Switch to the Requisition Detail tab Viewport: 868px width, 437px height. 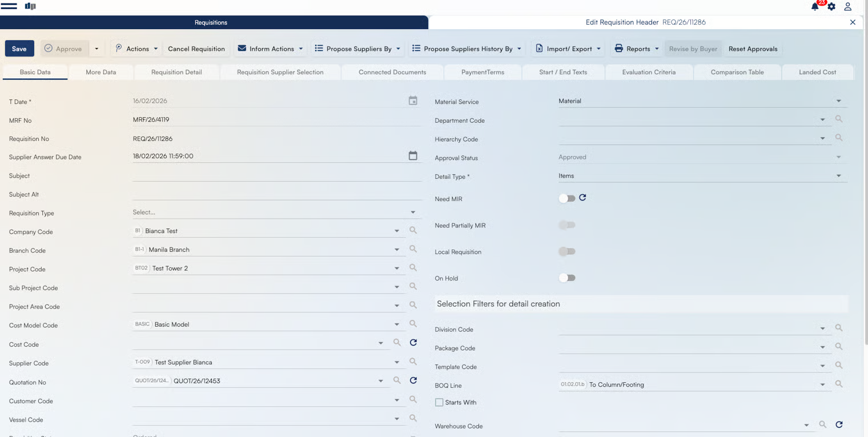(x=176, y=73)
